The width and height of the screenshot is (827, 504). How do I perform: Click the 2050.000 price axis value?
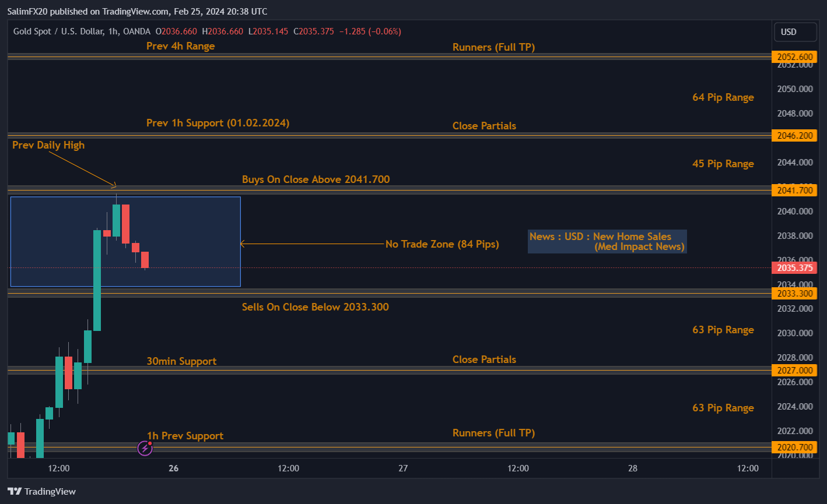[x=794, y=89]
